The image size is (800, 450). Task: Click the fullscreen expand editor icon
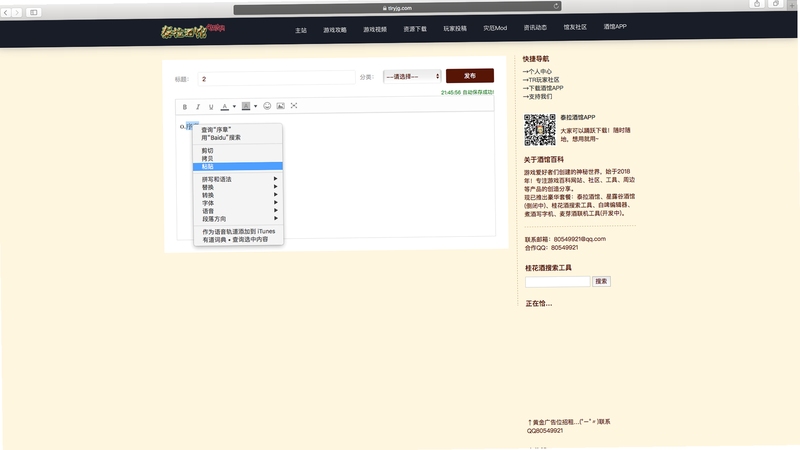[x=294, y=105]
